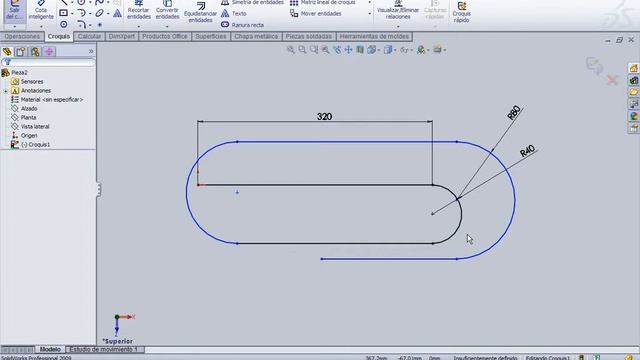Select the Ranura recta tool
This screenshot has width=640, height=360.
point(242,25)
